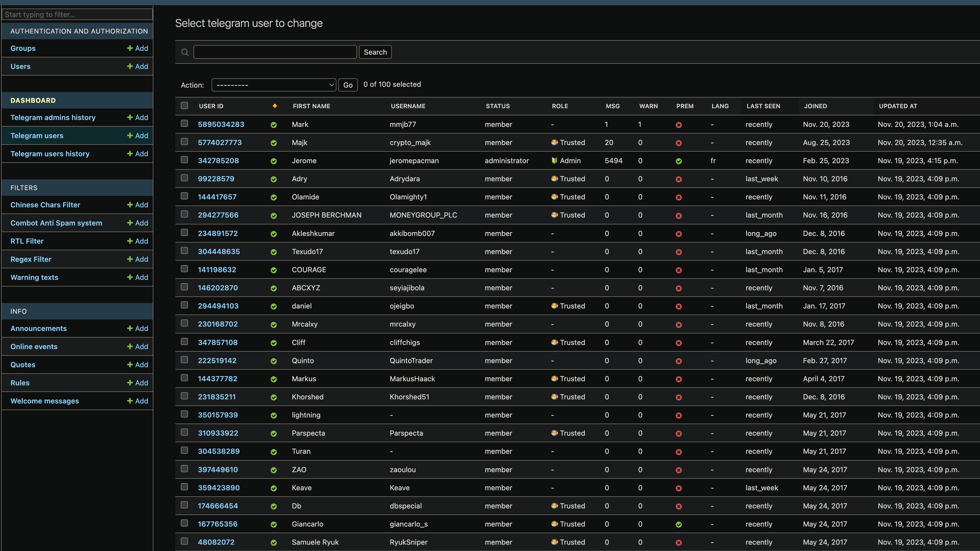This screenshot has width=980, height=551.
Task: Click Add next to Welcome messages
Action: coord(138,401)
